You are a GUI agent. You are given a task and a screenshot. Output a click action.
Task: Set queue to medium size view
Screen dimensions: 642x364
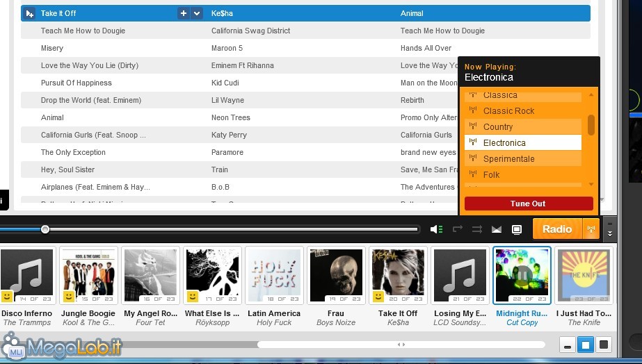pos(586,345)
